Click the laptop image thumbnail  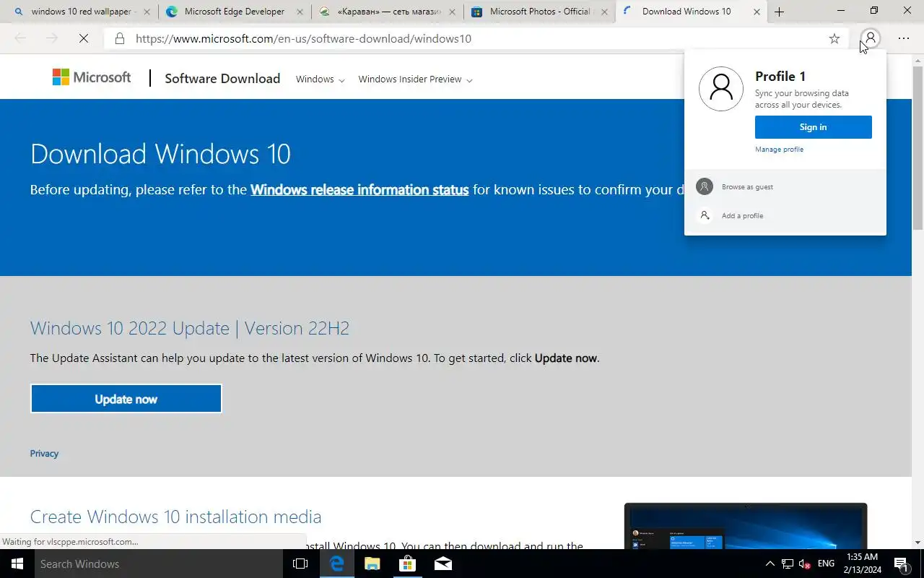click(x=746, y=526)
